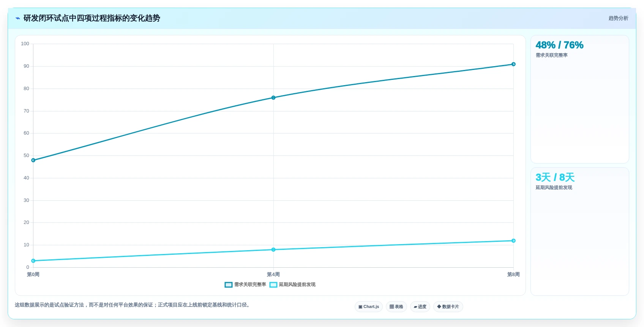Click the y-axis label 0
644x327 pixels.
point(28,267)
